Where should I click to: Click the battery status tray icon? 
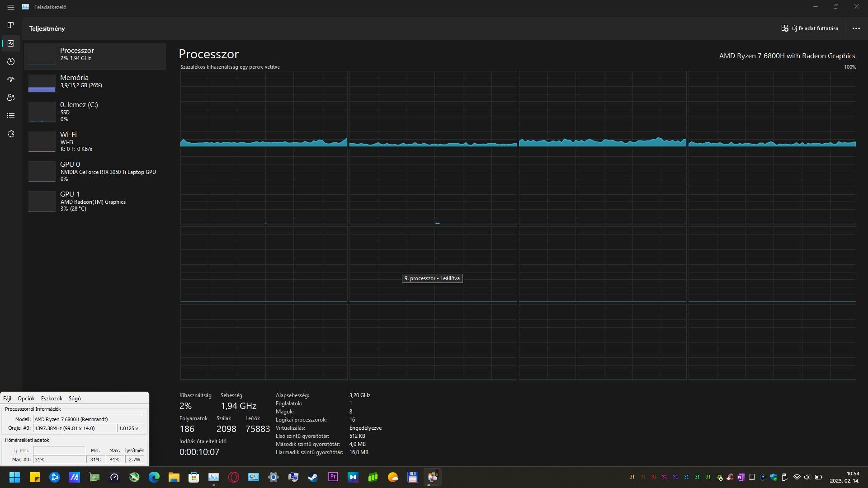coord(818,477)
